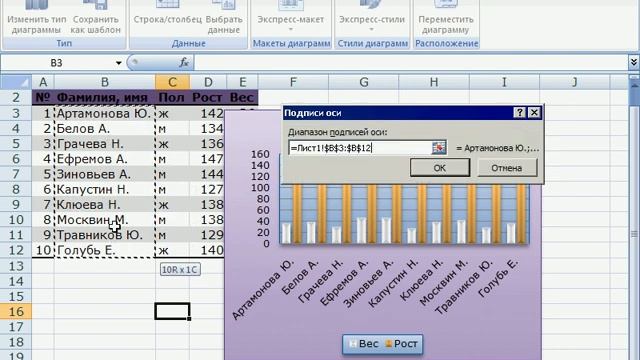The image size is (640, 360).
Task: Select column A header
Action: (x=43, y=82)
